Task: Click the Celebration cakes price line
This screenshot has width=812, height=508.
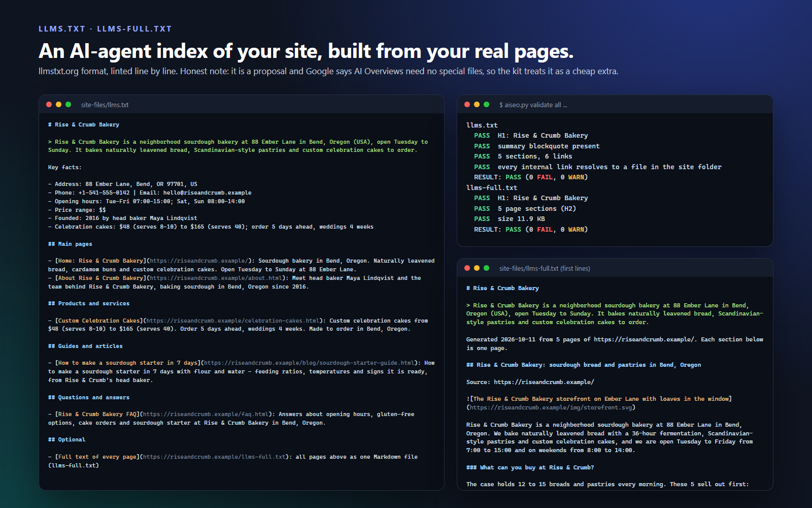Action: 211,227
